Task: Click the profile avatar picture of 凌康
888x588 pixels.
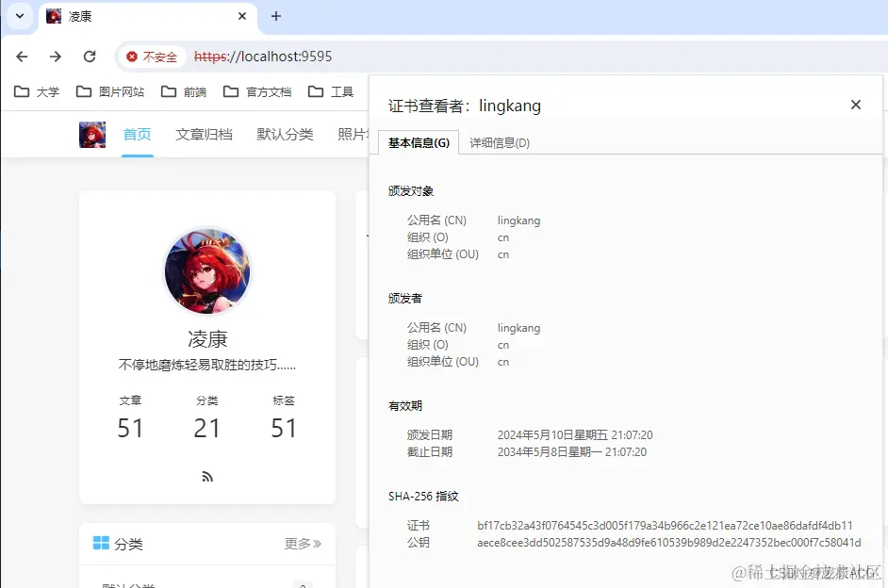Action: click(x=206, y=272)
